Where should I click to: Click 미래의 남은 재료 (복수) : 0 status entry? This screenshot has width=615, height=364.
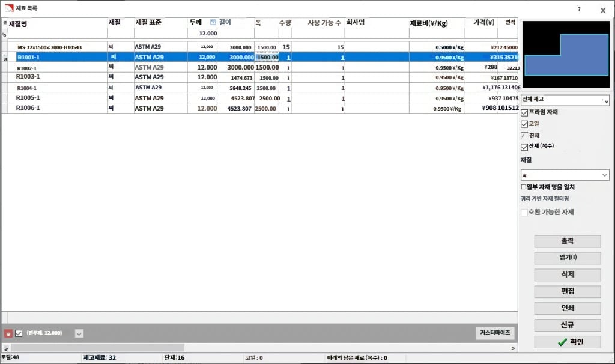[357, 358]
